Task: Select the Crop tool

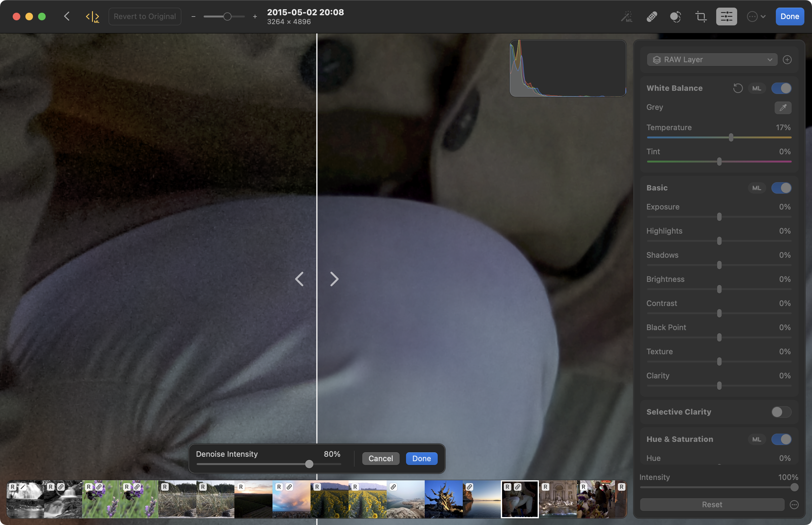Action: [701, 17]
